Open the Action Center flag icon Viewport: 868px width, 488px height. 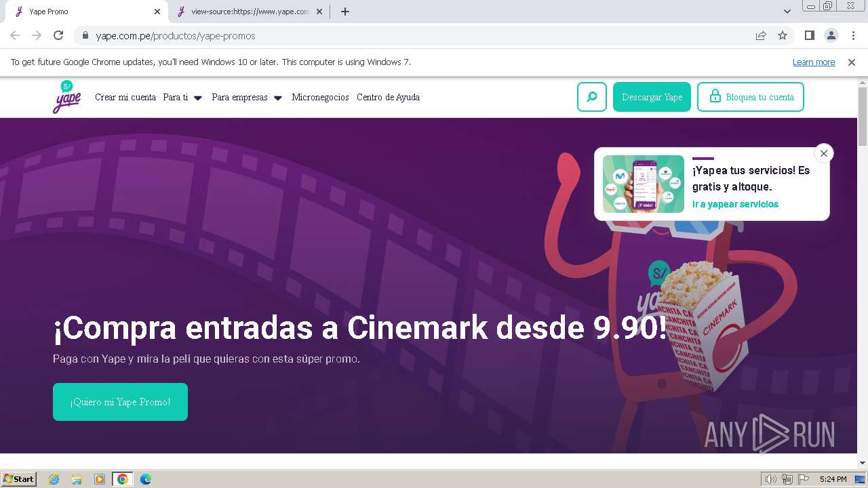point(804,479)
